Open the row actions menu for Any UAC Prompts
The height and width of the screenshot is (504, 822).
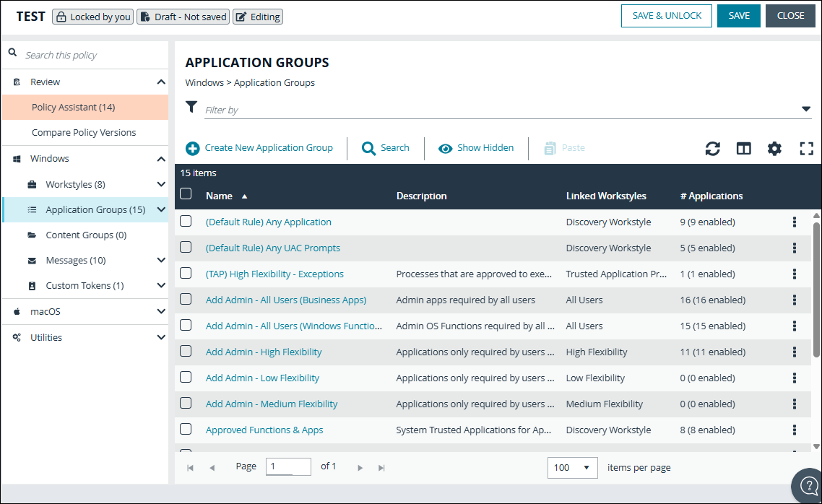point(794,248)
